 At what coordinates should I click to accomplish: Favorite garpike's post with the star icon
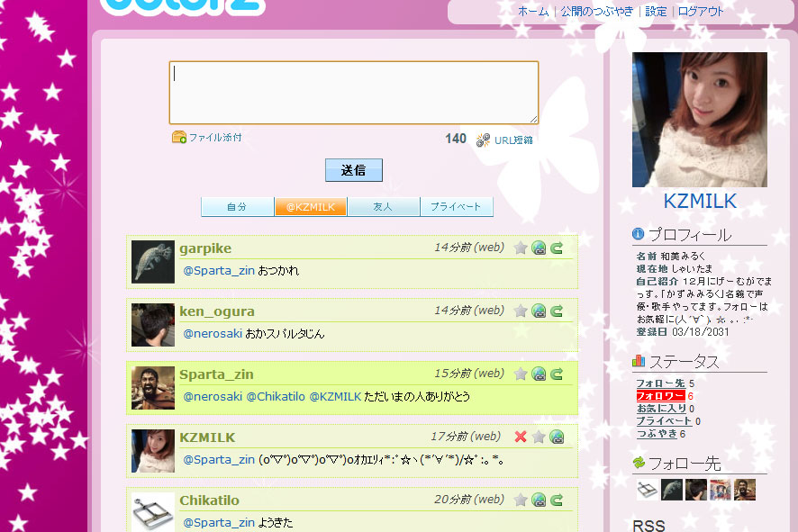[521, 248]
